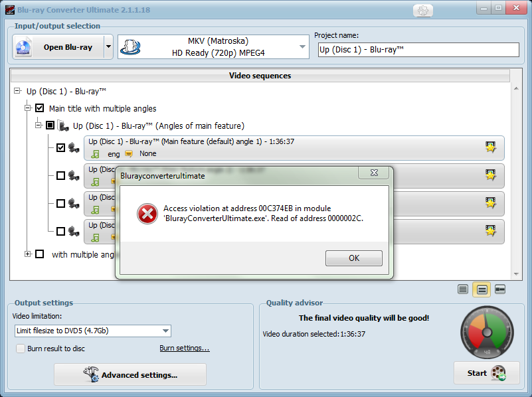Click the audio note icon in the fourth angle row
Viewport: 532px width, 397px height.
96,238
